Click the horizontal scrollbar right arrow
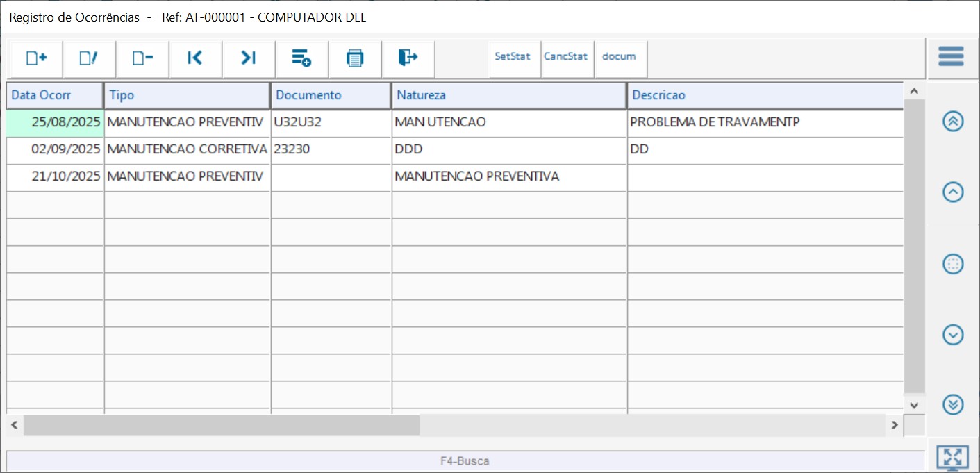 pyautogui.click(x=895, y=424)
